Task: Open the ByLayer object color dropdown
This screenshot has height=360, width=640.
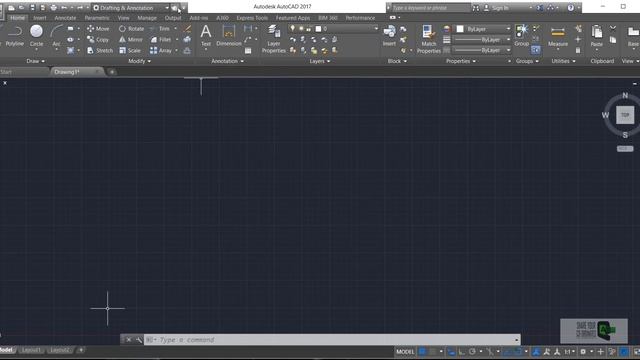Action: pyautogui.click(x=483, y=29)
